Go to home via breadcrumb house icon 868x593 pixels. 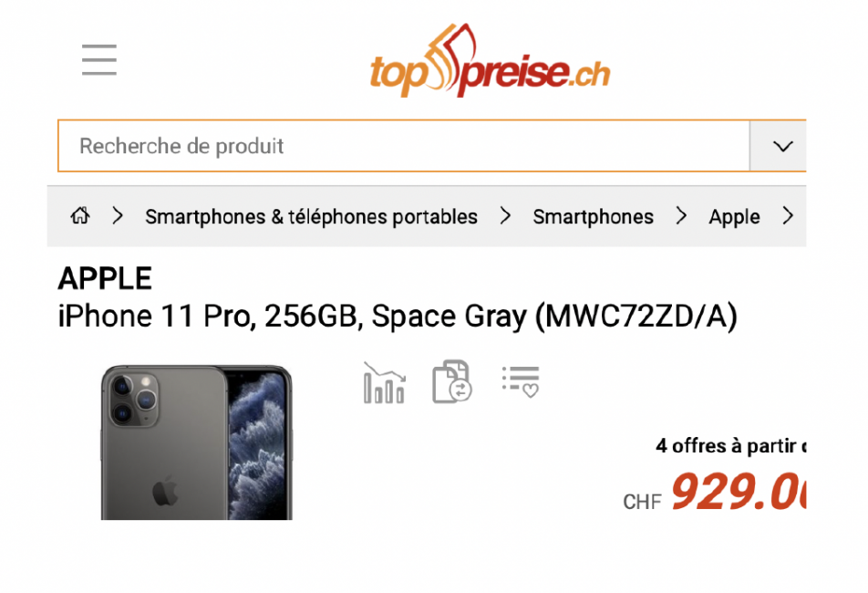[80, 215]
